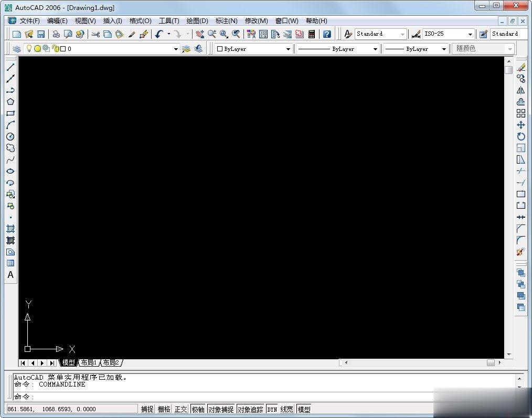Select the Move tool
The image size is (532, 418).
point(521,125)
